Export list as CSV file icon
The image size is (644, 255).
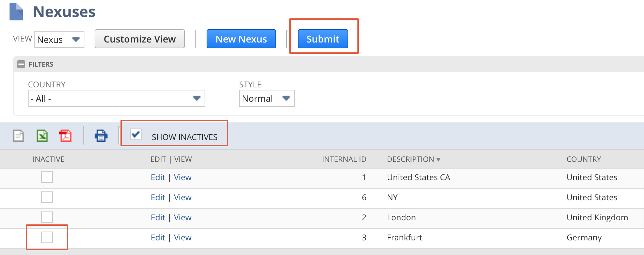click(18, 136)
